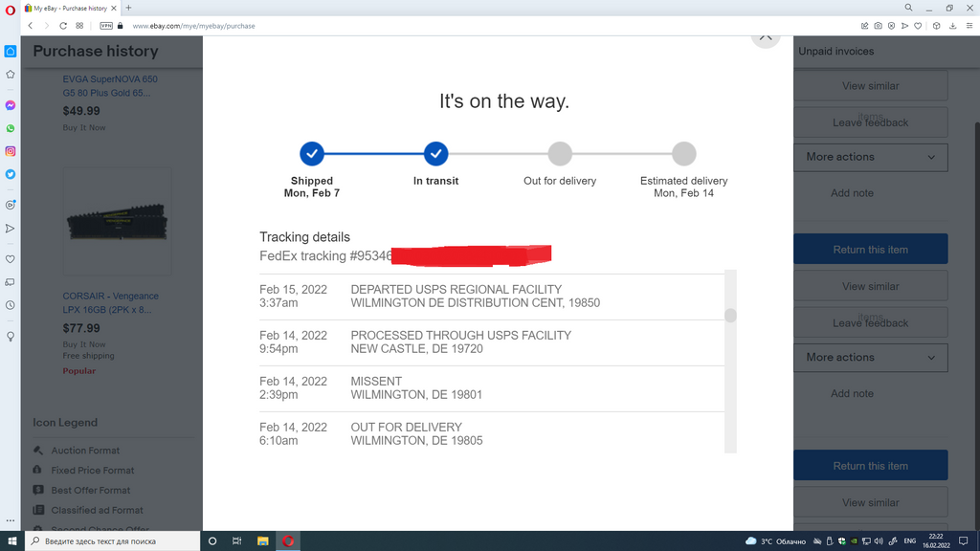Click the In transit step checkmark
The width and height of the screenshot is (980, 551).
(435, 154)
